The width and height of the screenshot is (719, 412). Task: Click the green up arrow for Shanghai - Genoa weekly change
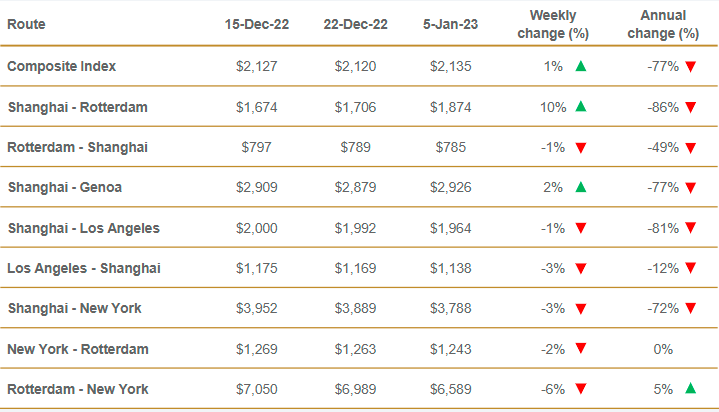(581, 187)
